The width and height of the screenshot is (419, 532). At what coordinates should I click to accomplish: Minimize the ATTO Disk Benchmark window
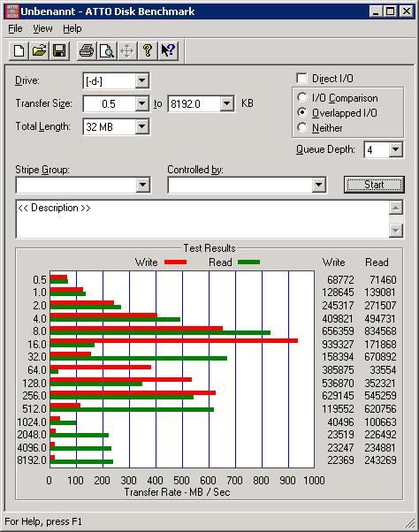click(x=376, y=11)
